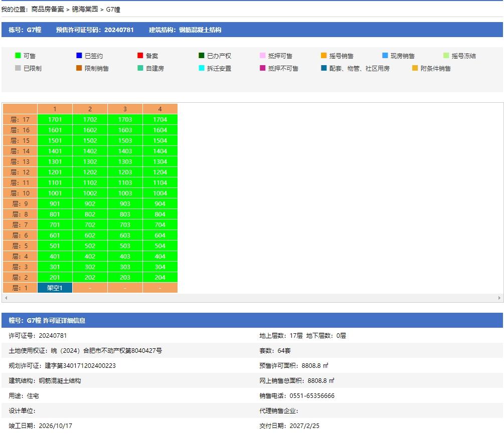This screenshot has height=435, width=504.
Task: Click the dark green 已办产权 legend swatch
Action: [x=202, y=56]
